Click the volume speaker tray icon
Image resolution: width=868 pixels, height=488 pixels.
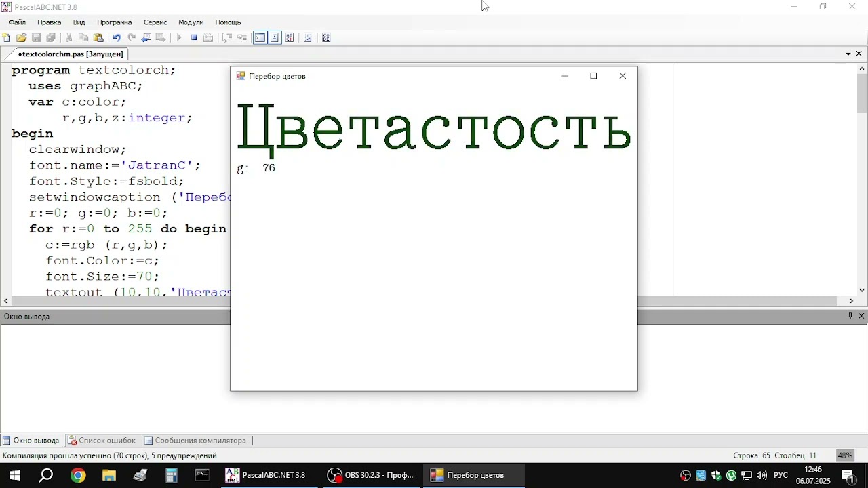click(x=761, y=475)
